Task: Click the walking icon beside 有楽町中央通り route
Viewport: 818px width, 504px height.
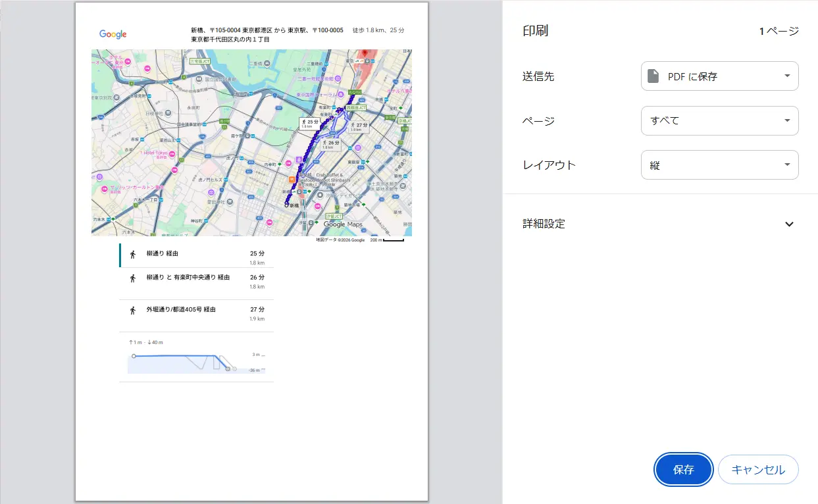Action: pos(132,278)
